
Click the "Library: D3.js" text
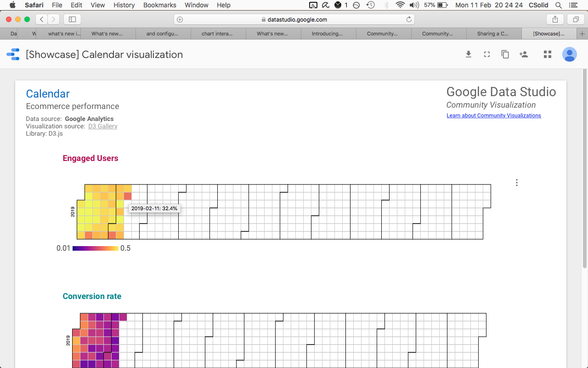[44, 133]
